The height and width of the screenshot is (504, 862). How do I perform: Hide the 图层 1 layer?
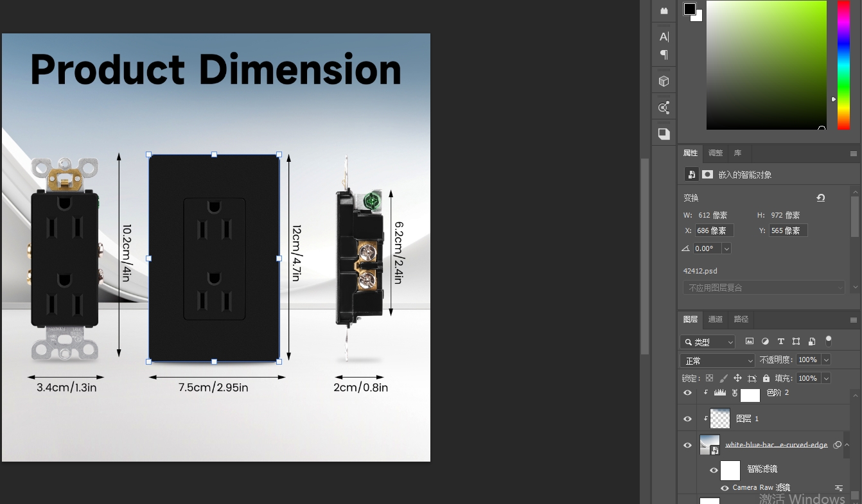tap(688, 419)
